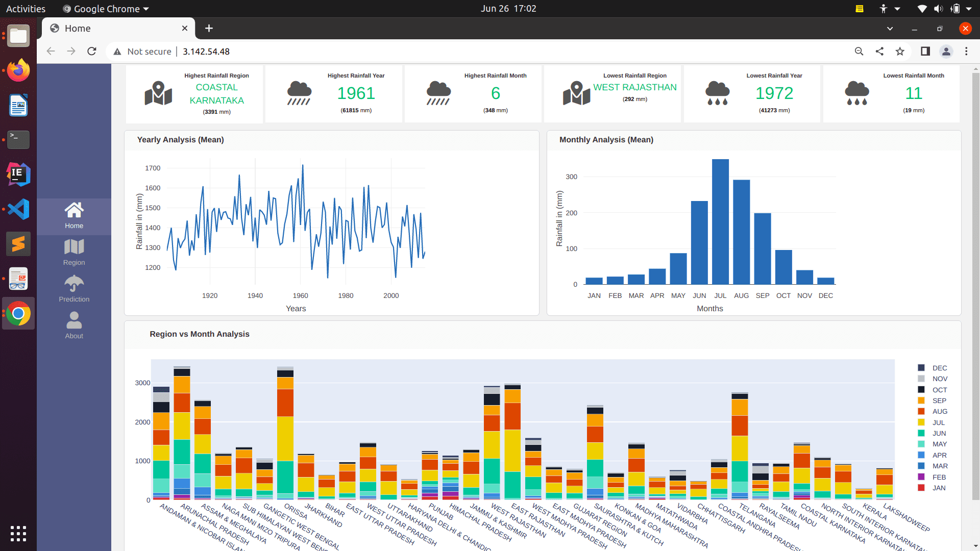Click the address bar URL field
This screenshot has height=551, width=980.
[x=480, y=51]
